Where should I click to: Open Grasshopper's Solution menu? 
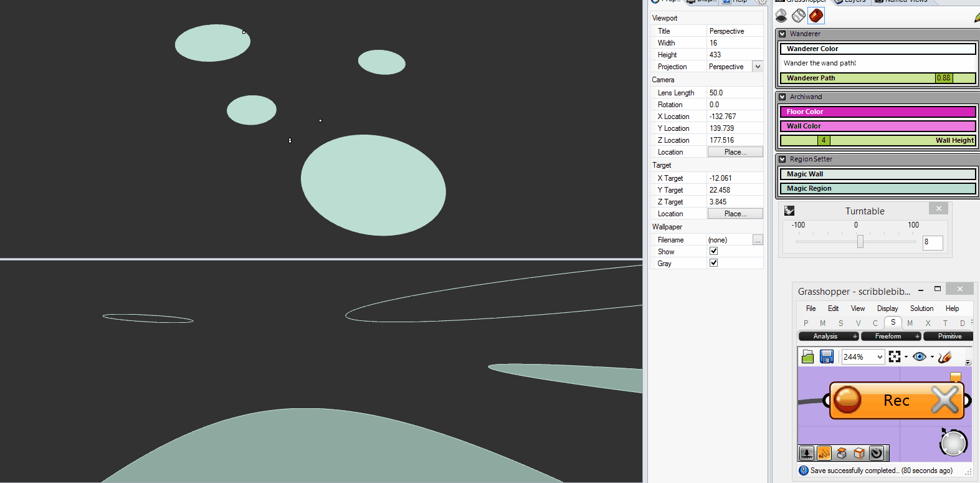(921, 308)
